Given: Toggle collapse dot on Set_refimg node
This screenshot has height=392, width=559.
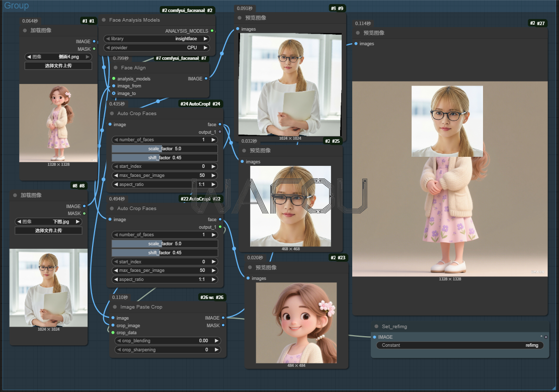Looking at the screenshot, I should (376, 327).
